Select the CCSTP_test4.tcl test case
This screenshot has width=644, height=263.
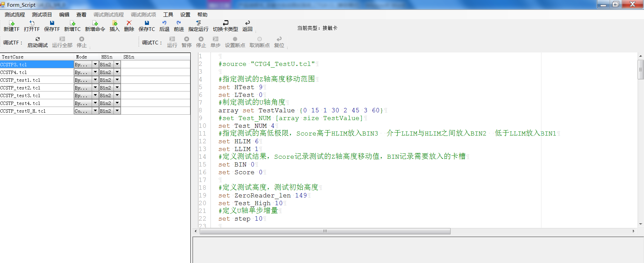pos(37,103)
